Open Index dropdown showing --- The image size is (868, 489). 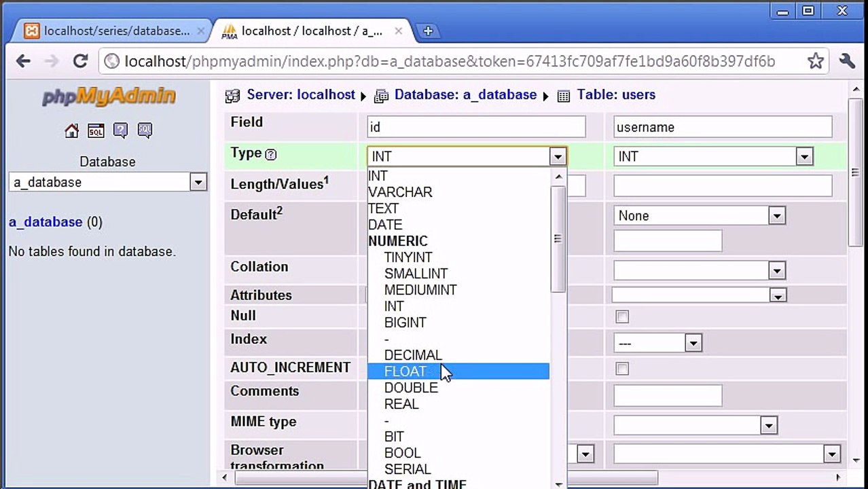[x=657, y=343]
